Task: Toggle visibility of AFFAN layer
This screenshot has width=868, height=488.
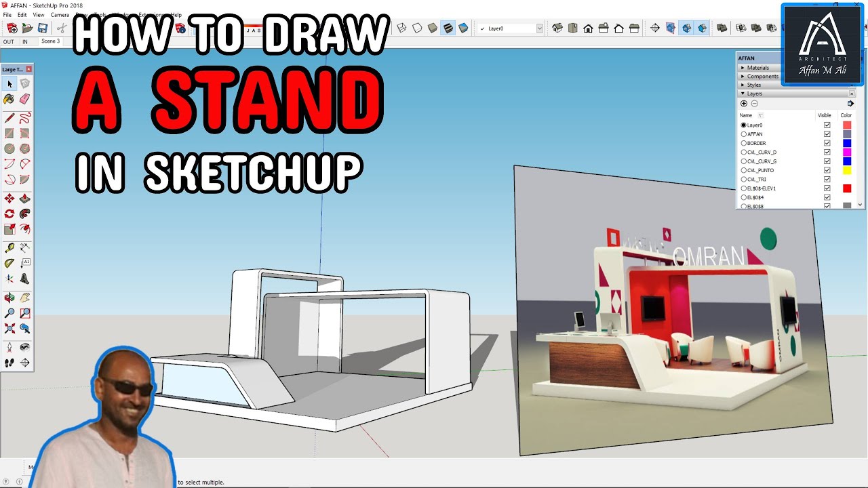Action: (827, 134)
